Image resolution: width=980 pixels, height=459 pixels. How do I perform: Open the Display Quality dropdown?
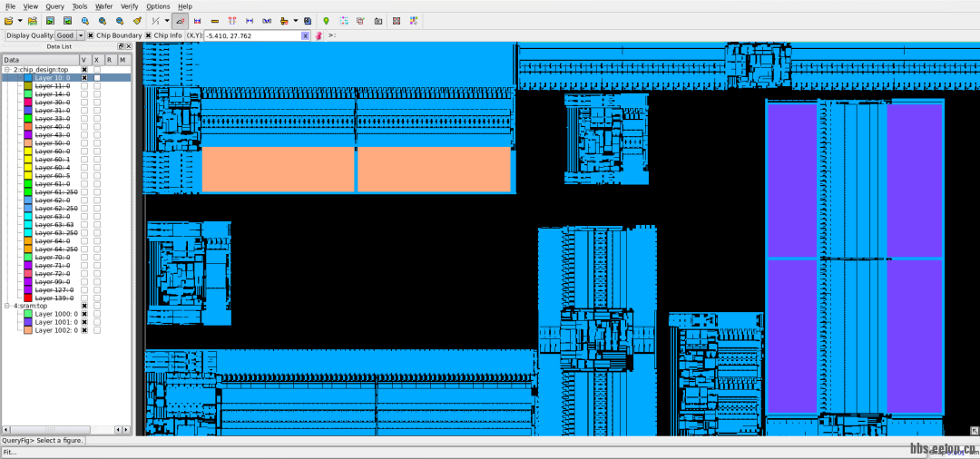click(80, 35)
